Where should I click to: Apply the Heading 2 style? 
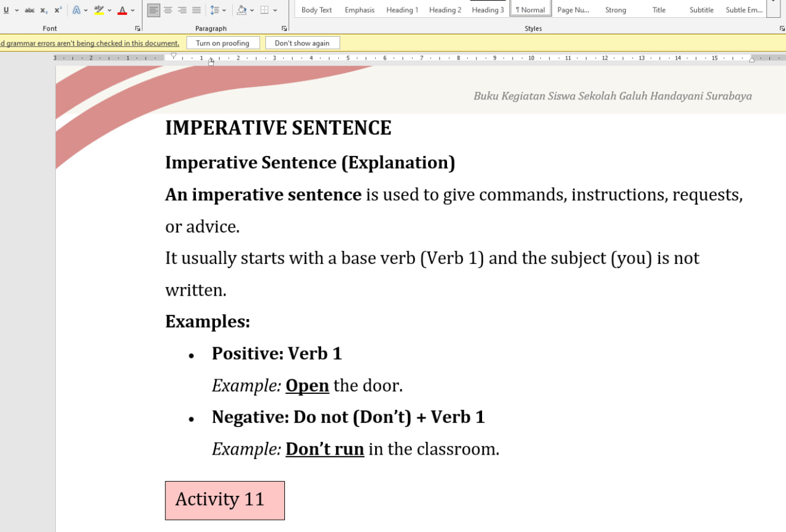click(x=445, y=9)
